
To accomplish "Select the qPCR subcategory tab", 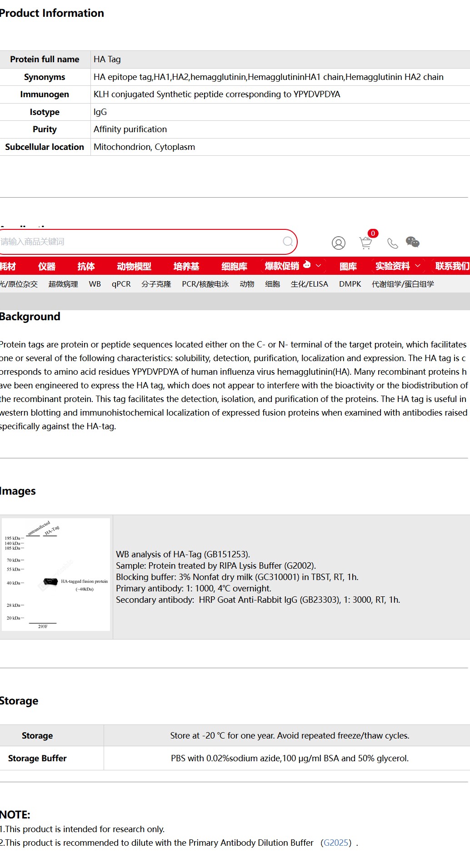I will coord(121,284).
